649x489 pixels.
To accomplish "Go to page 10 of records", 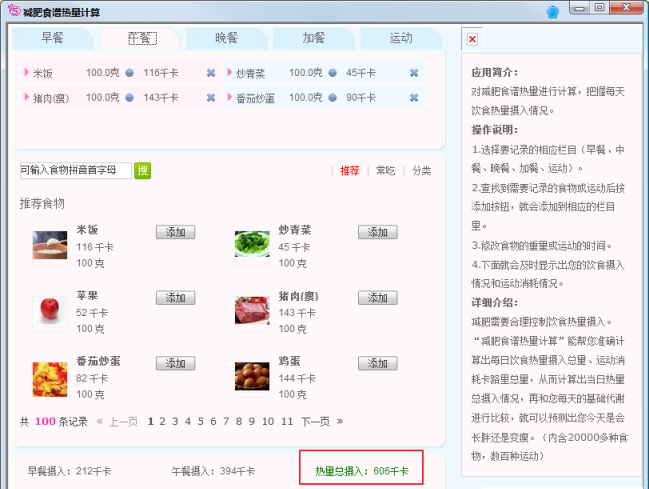I will point(268,422).
